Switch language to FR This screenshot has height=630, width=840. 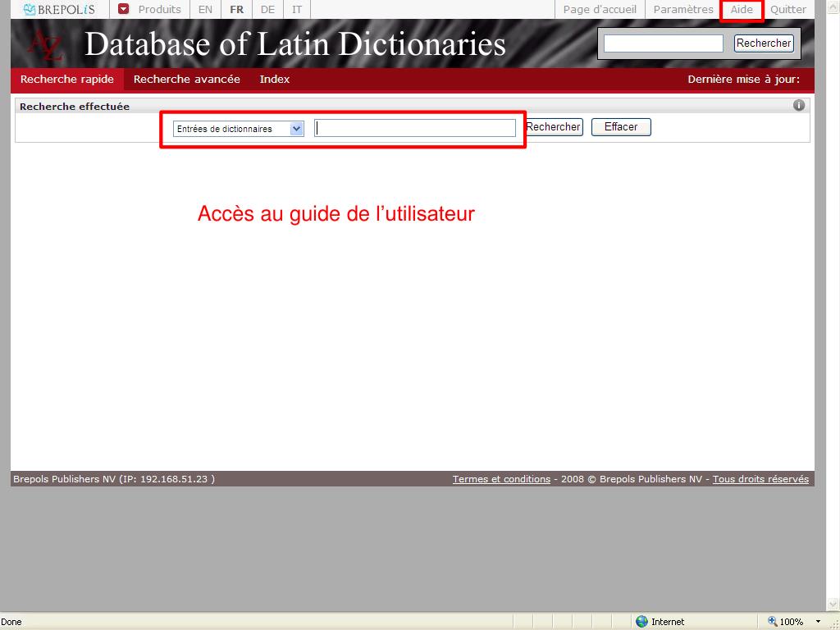pos(236,9)
